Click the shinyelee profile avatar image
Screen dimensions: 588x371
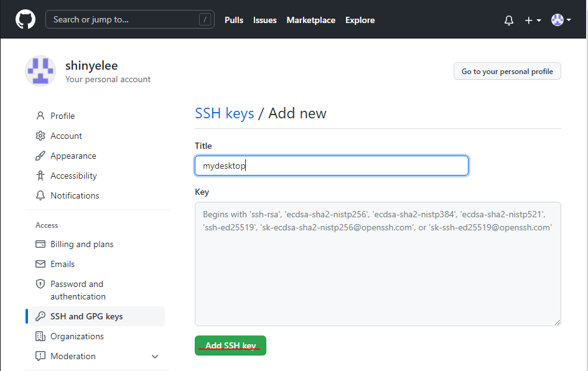coord(40,71)
